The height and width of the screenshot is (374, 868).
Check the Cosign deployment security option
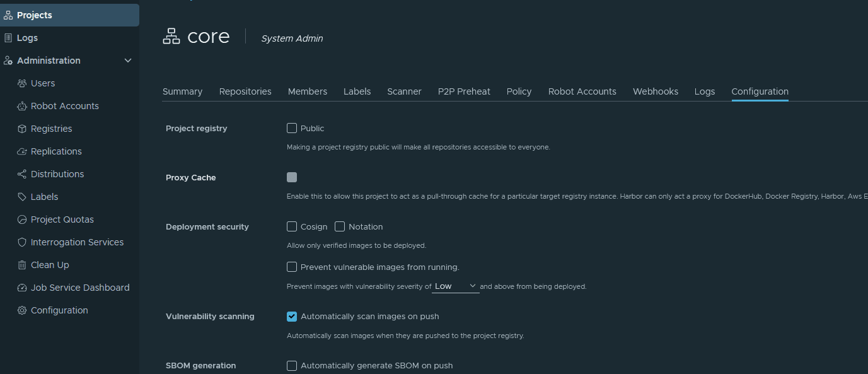click(x=292, y=226)
